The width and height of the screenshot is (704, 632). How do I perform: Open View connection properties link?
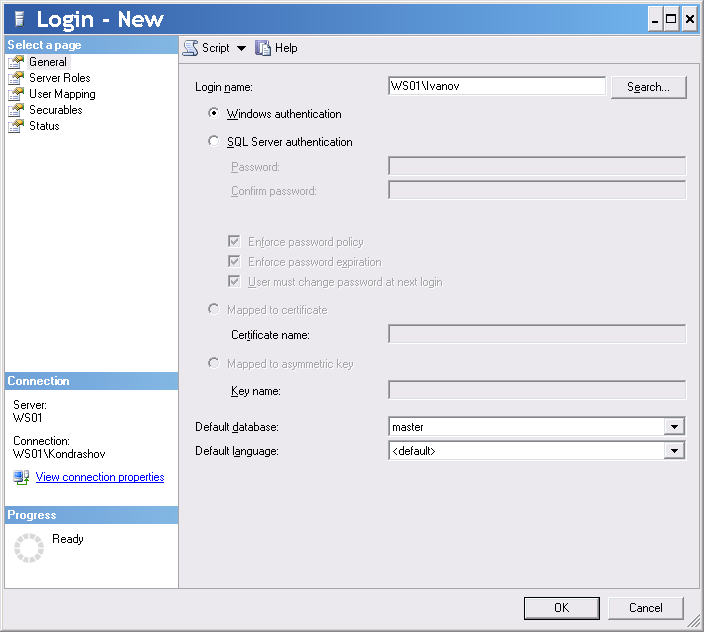(x=100, y=477)
